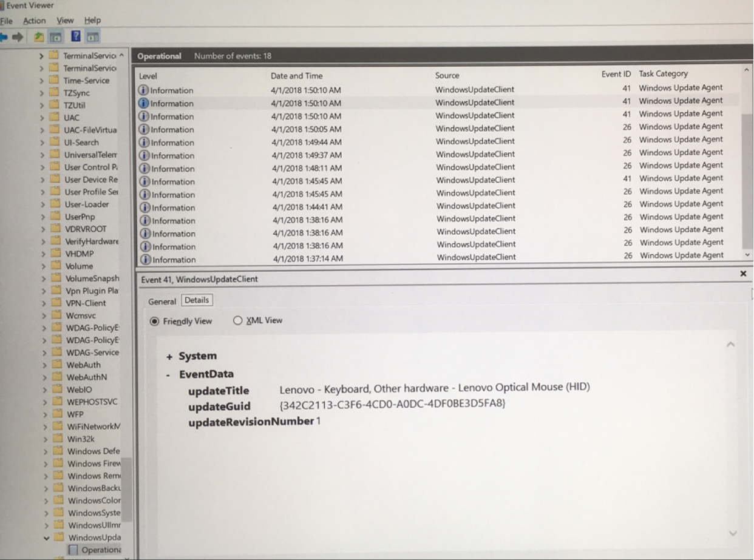
Task: Click the folder icon of Win32k
Action: coord(59,439)
